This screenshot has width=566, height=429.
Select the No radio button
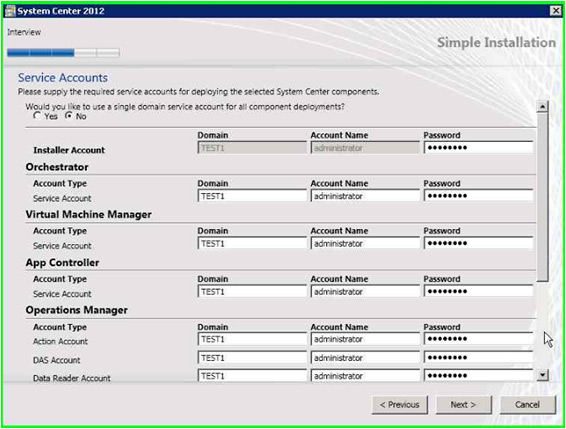coord(68,116)
